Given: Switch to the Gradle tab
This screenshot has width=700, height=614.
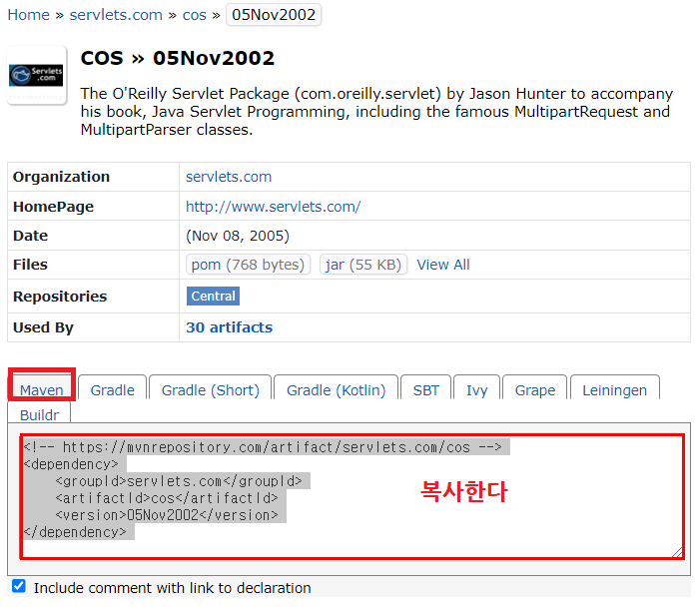Looking at the screenshot, I should [x=113, y=389].
